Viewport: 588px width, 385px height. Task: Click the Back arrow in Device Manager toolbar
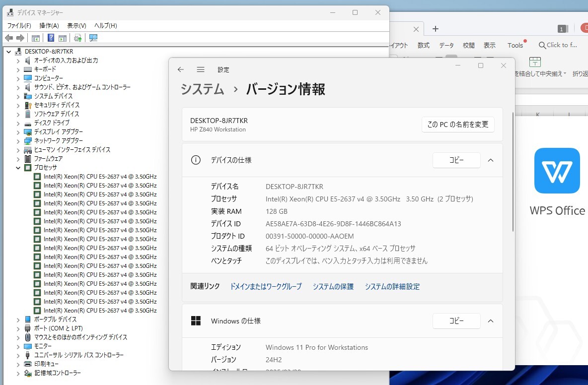click(x=9, y=38)
